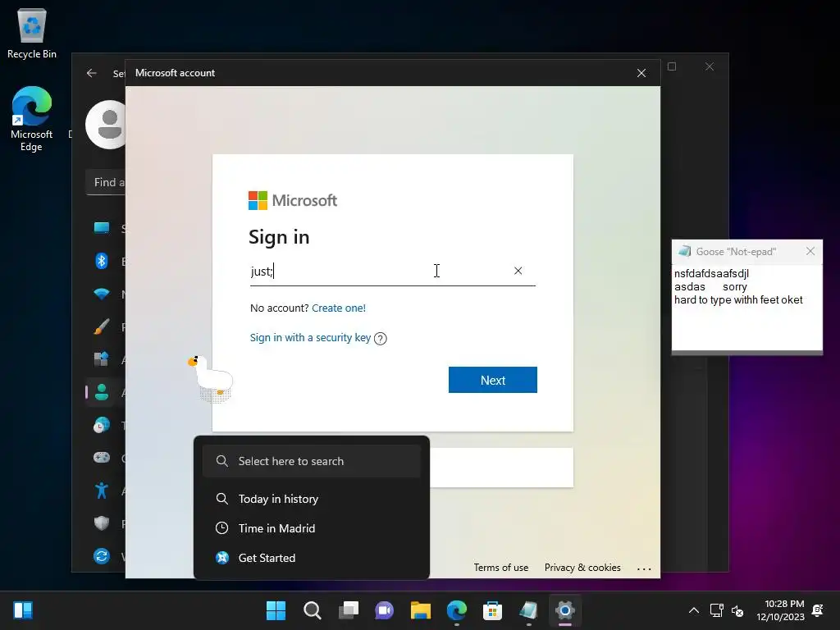The image size is (840, 630).
Task: Select the Apps icon in Settings sidebar
Action: (x=101, y=359)
